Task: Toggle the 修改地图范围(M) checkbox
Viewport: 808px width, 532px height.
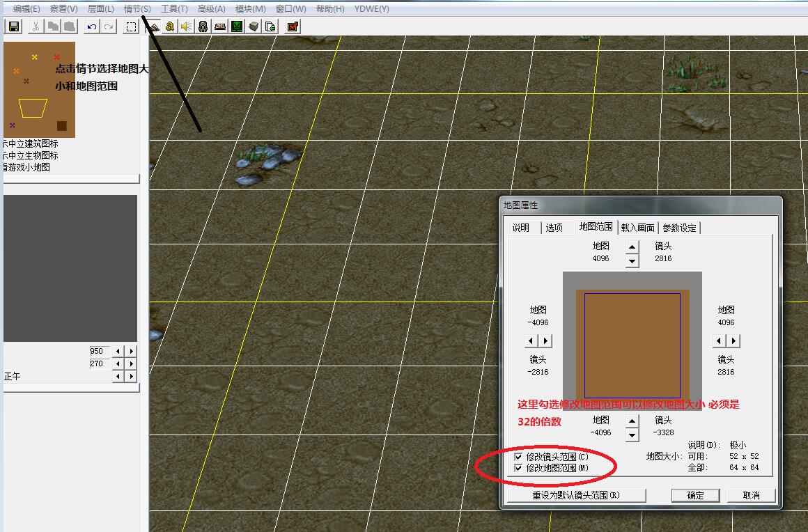Action: coord(518,468)
